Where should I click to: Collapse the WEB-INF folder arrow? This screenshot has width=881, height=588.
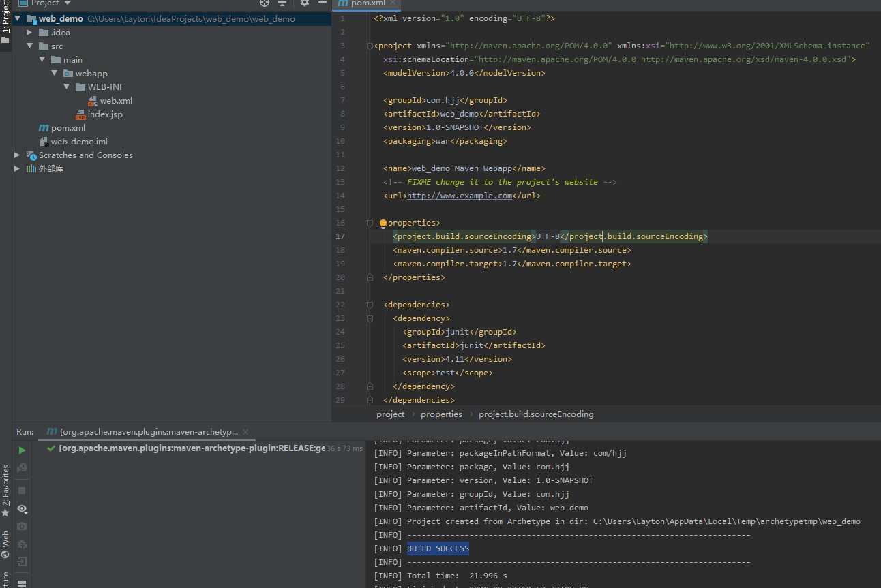pyautogui.click(x=67, y=87)
